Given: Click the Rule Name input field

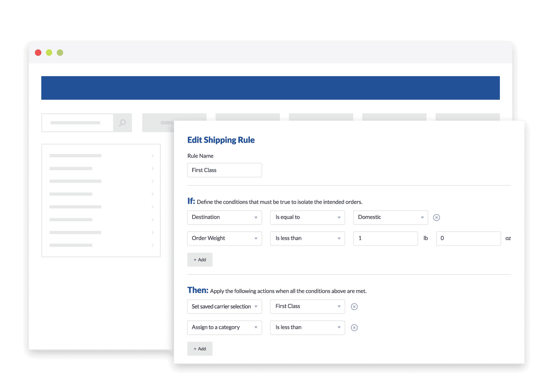Looking at the screenshot, I should coord(224,170).
